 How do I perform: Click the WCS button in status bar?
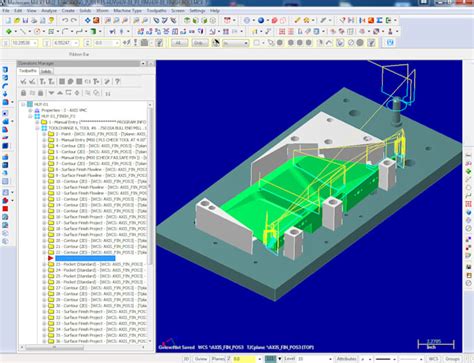coord(433,359)
